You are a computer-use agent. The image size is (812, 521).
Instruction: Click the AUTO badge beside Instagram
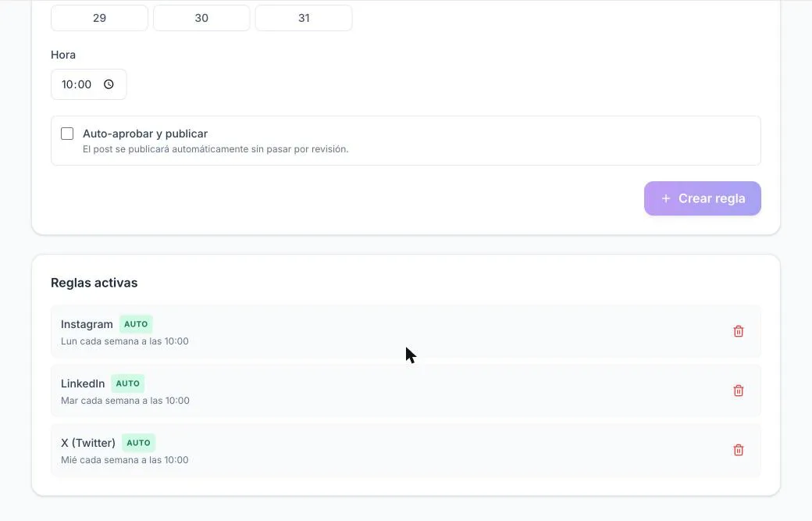coord(136,324)
